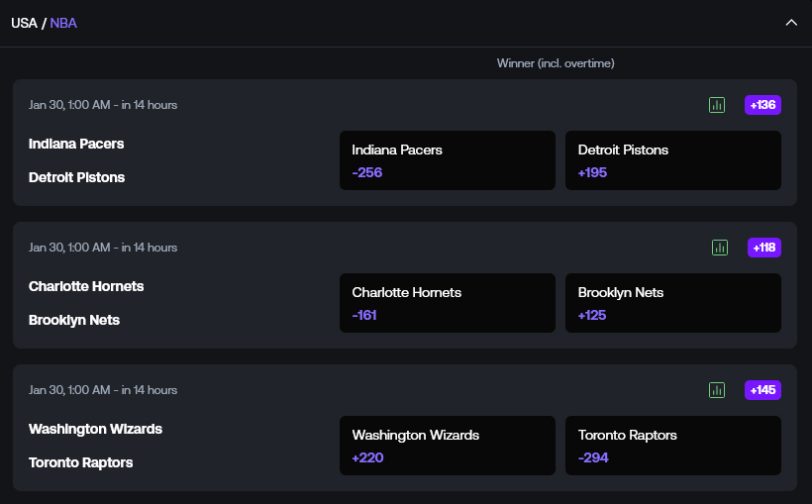Open statistics icon for Pacers vs Pistons
The width and height of the screenshot is (812, 504).
pos(717,105)
